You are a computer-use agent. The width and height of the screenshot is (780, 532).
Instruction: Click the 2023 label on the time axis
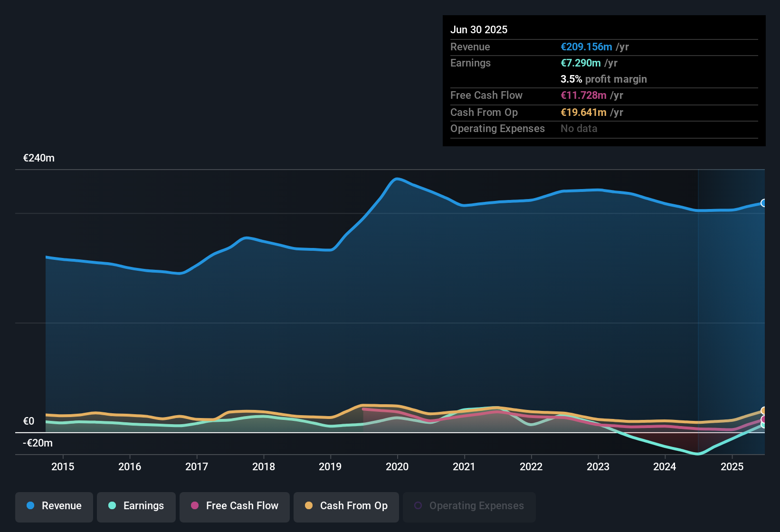[599, 467]
